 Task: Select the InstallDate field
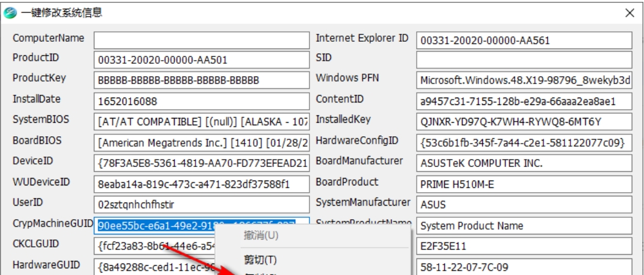point(202,101)
